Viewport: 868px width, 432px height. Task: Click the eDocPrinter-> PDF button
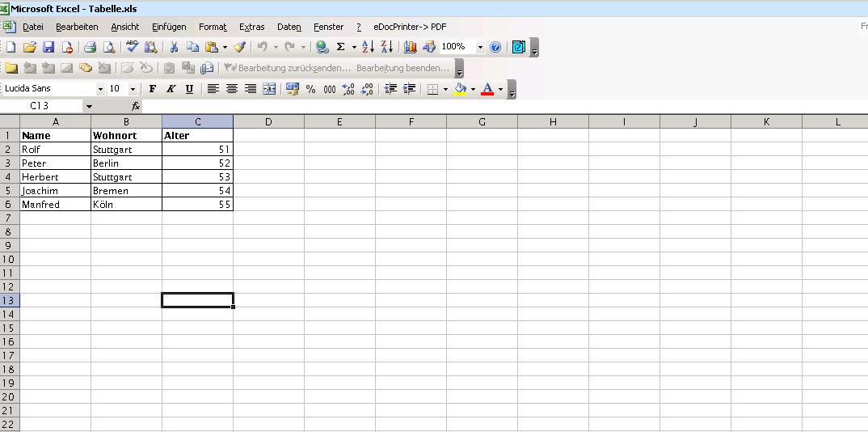click(410, 27)
